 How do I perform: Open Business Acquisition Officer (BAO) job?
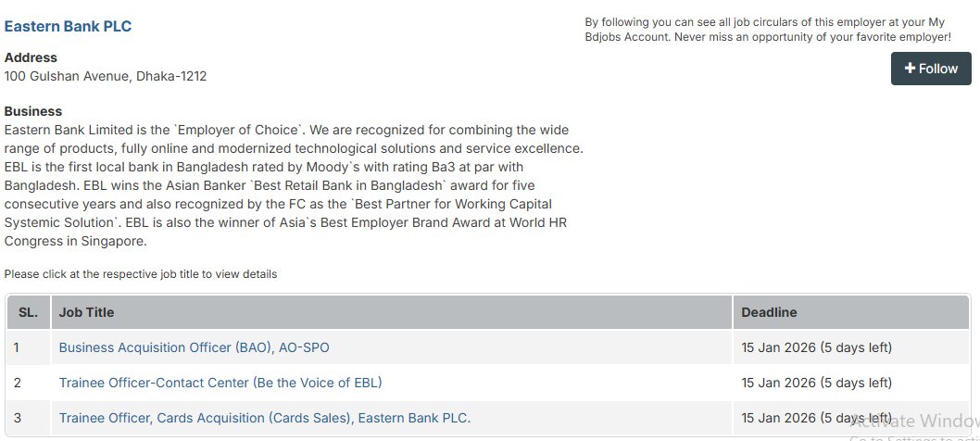pos(194,347)
